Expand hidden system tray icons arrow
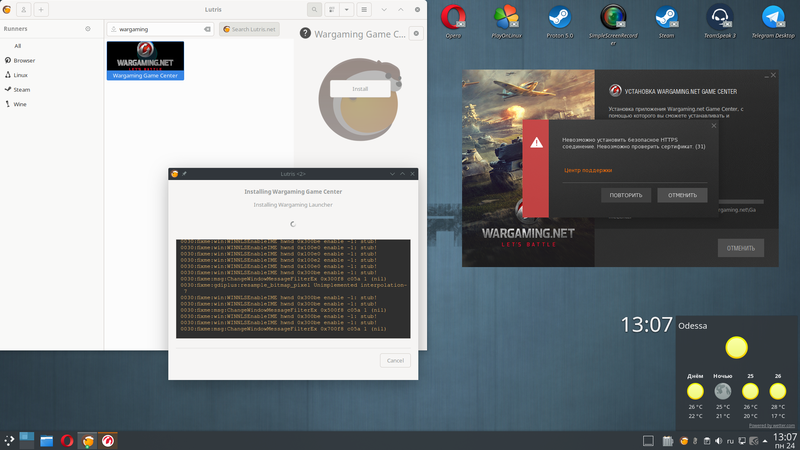The width and height of the screenshot is (800, 450). [x=765, y=441]
